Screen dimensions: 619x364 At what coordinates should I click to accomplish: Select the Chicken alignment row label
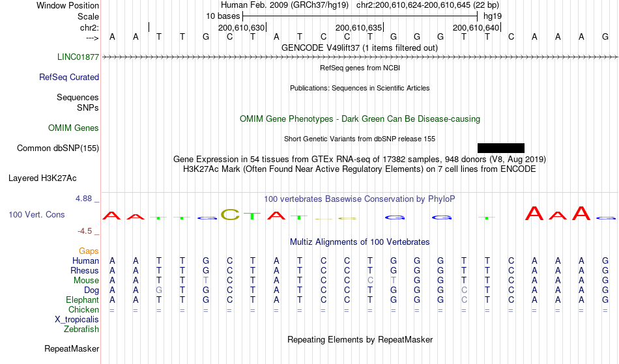83,310
